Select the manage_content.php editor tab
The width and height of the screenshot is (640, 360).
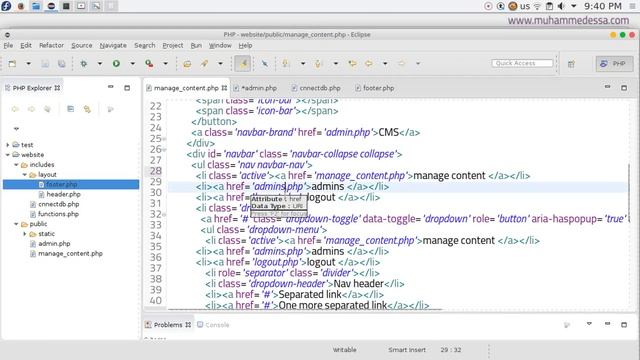click(186, 88)
